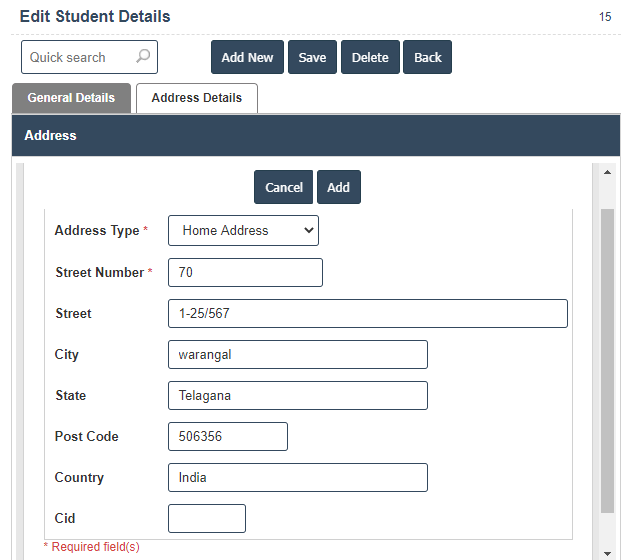Viewport: 634px width, 560px height.
Task: Go Back using the Back button
Action: [x=428, y=57]
